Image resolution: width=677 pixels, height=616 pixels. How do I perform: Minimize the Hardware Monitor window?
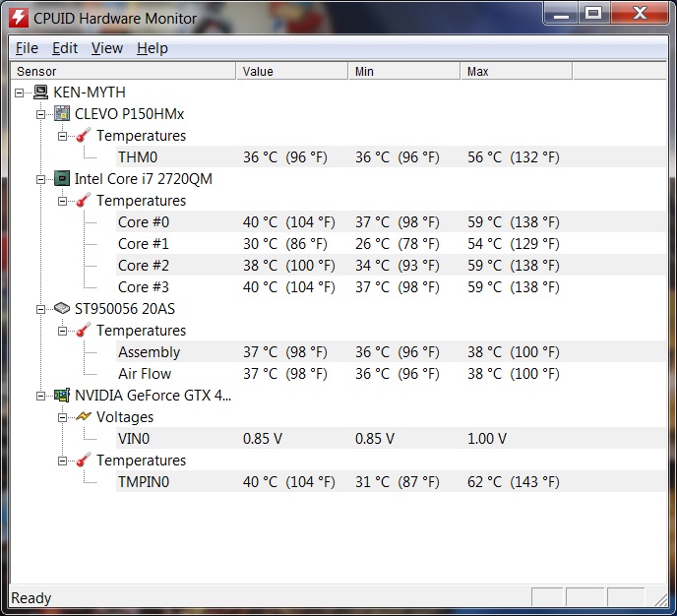point(561,14)
